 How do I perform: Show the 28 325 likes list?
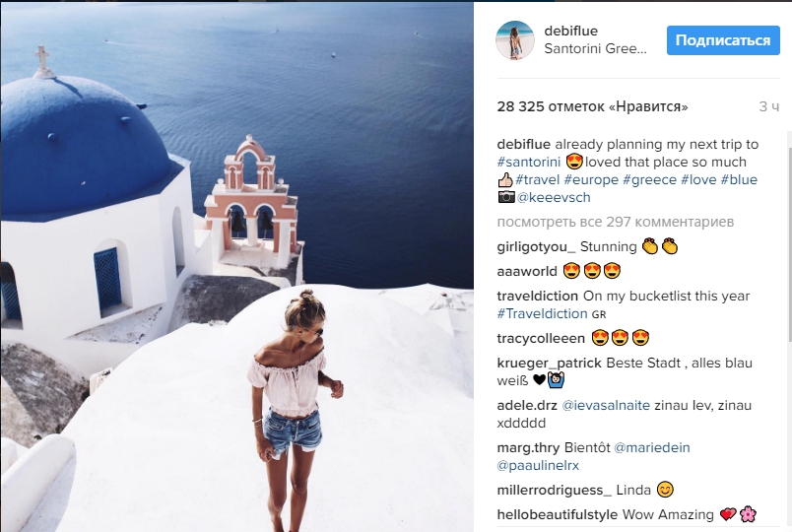(x=592, y=106)
